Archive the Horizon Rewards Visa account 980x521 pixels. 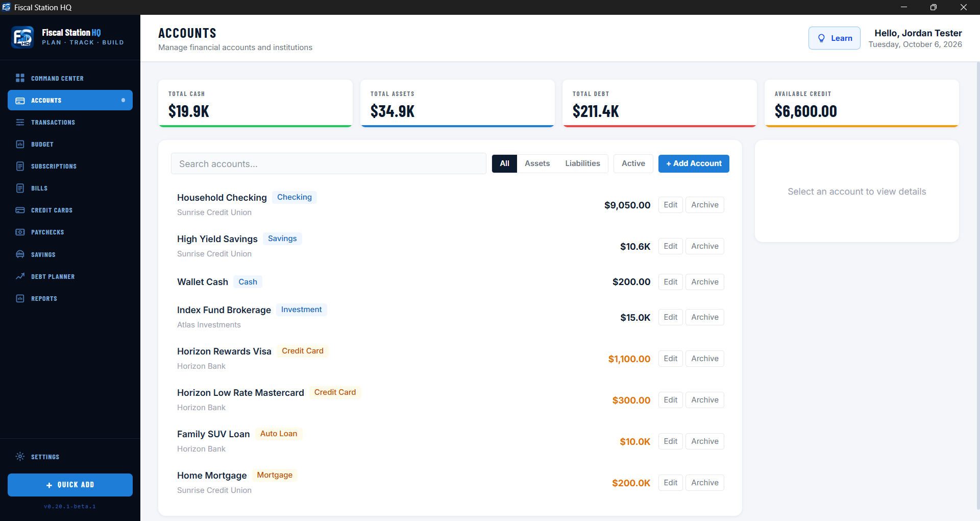click(704, 359)
